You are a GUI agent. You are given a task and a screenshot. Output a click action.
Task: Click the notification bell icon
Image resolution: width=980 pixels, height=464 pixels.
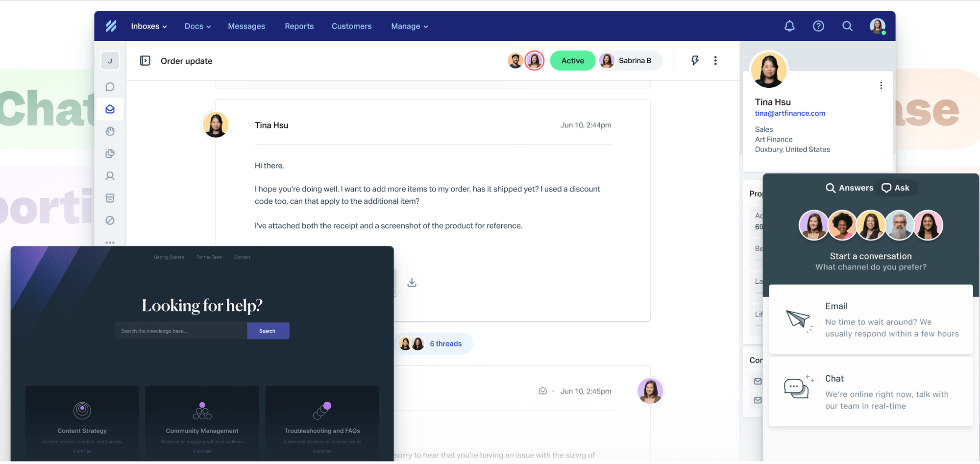click(x=789, y=26)
